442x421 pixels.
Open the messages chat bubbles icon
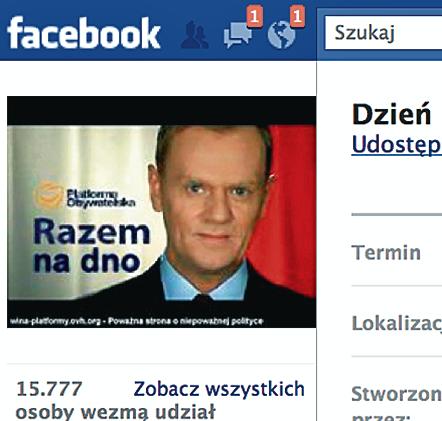click(x=238, y=35)
